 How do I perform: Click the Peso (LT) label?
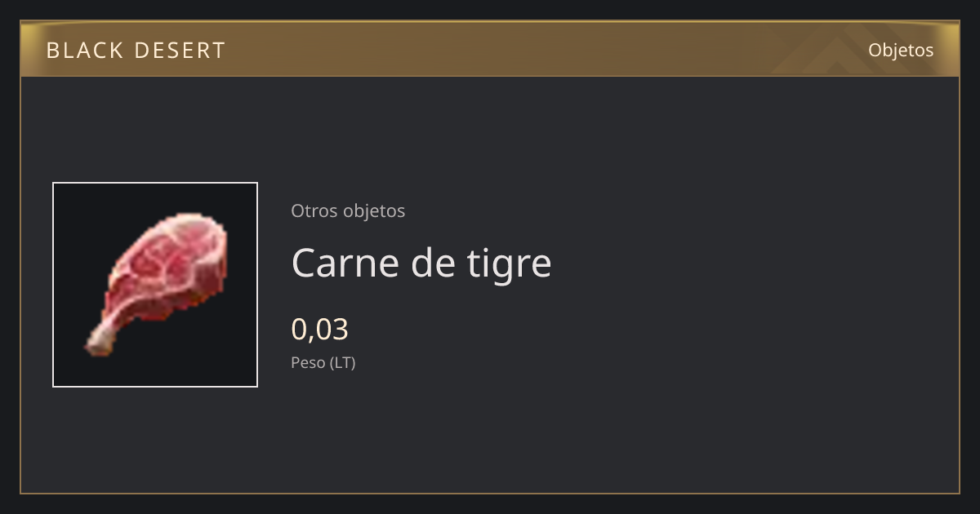tap(323, 362)
